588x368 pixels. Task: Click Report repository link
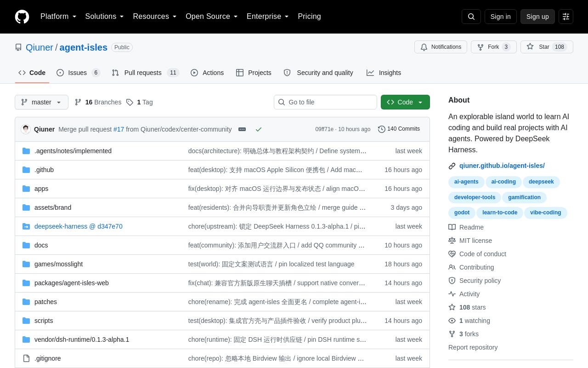point(473,347)
